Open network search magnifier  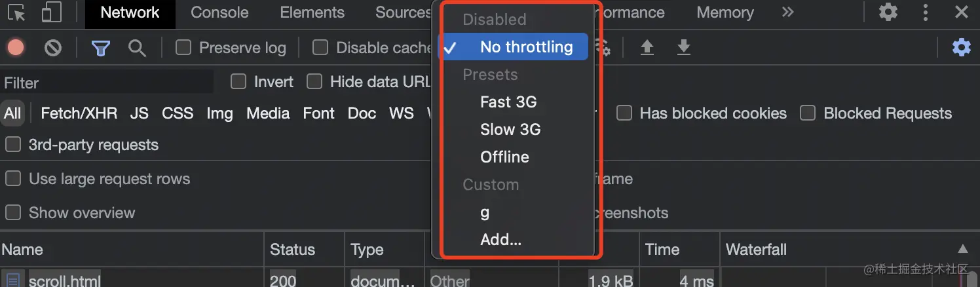[x=137, y=47]
